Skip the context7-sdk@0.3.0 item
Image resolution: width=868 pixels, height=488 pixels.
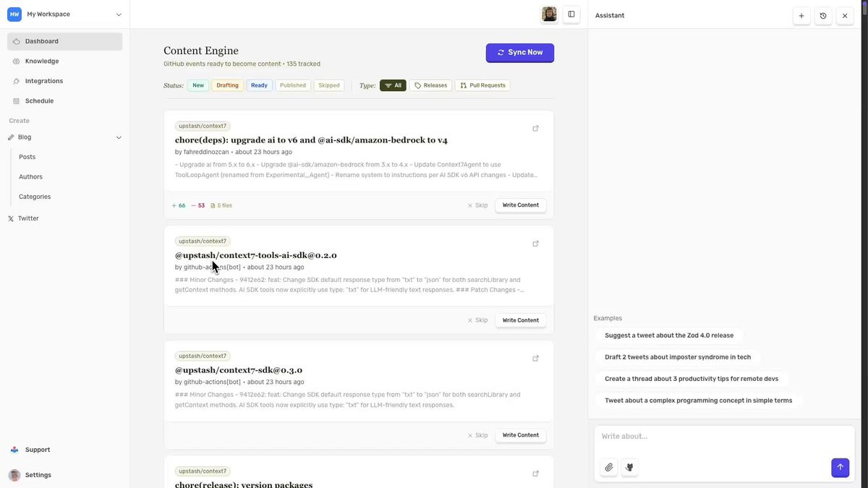tap(477, 435)
